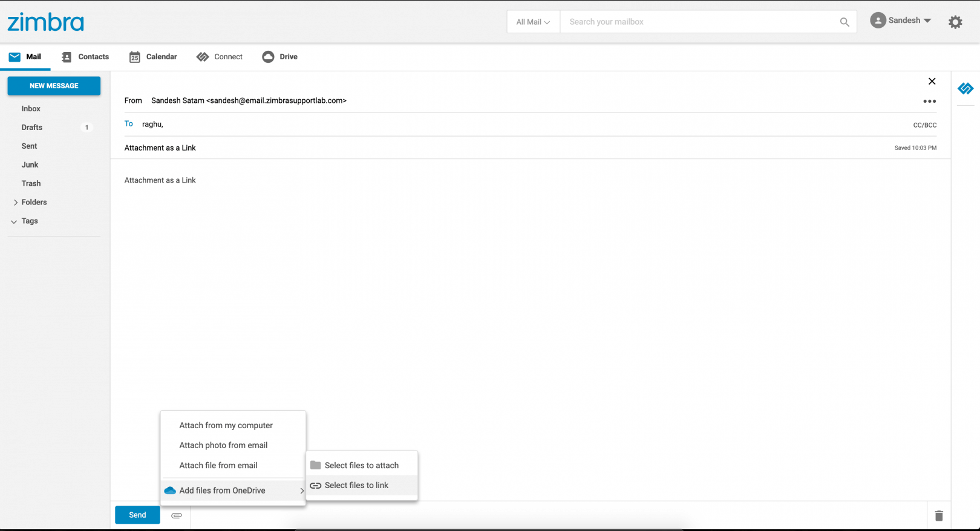Click the NEW MESSAGE button
The image size is (980, 531).
pyautogui.click(x=54, y=86)
